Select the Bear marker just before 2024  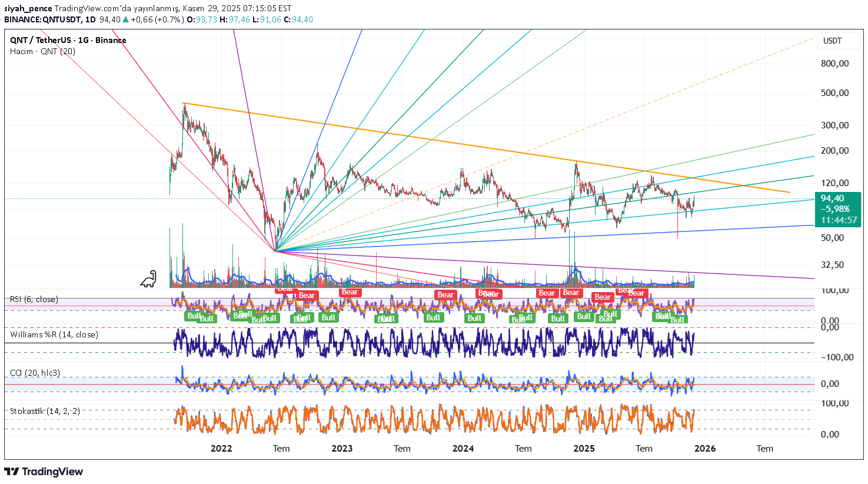pyautogui.click(x=445, y=295)
